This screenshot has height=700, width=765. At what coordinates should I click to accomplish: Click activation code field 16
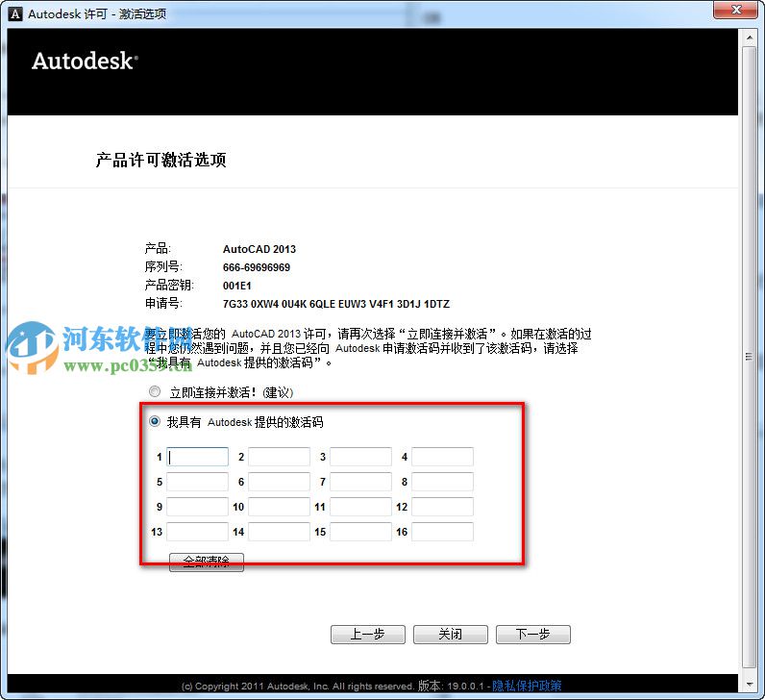point(442,532)
